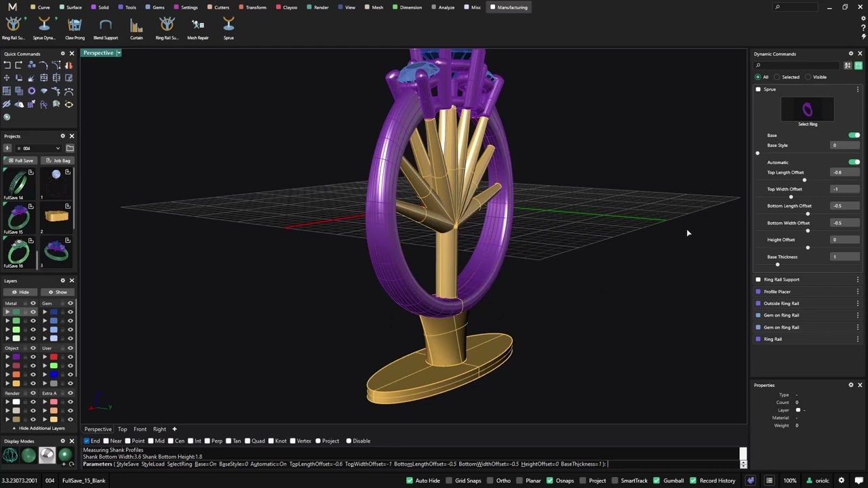Select the Move quick command icon
Screen dimensions: 868x488
7,78
